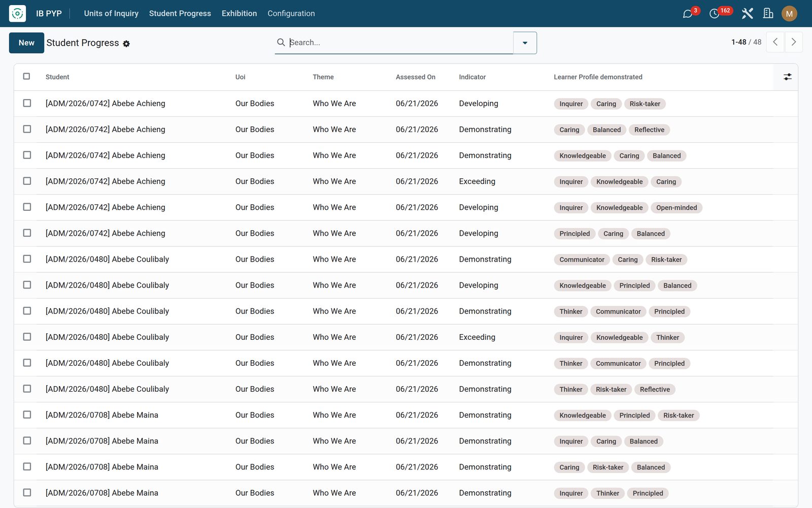Go to the previous page arrow
This screenshot has width=812, height=508.
tap(775, 42)
